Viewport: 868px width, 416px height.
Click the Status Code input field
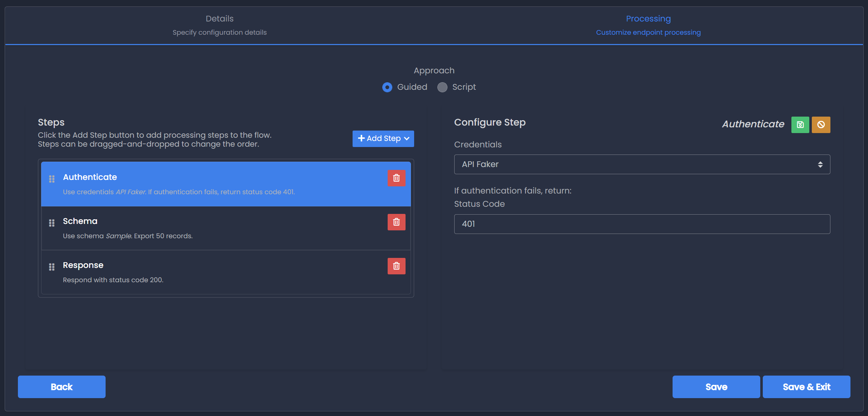tap(642, 224)
